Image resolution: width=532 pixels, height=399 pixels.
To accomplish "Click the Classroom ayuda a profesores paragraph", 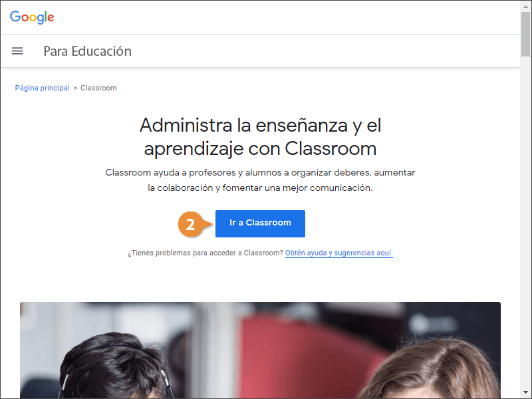I will pyautogui.click(x=260, y=180).
